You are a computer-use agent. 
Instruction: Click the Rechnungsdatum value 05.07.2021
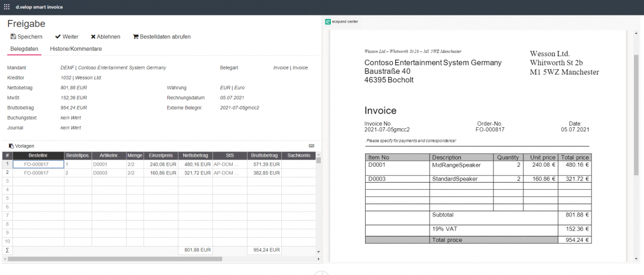point(232,98)
